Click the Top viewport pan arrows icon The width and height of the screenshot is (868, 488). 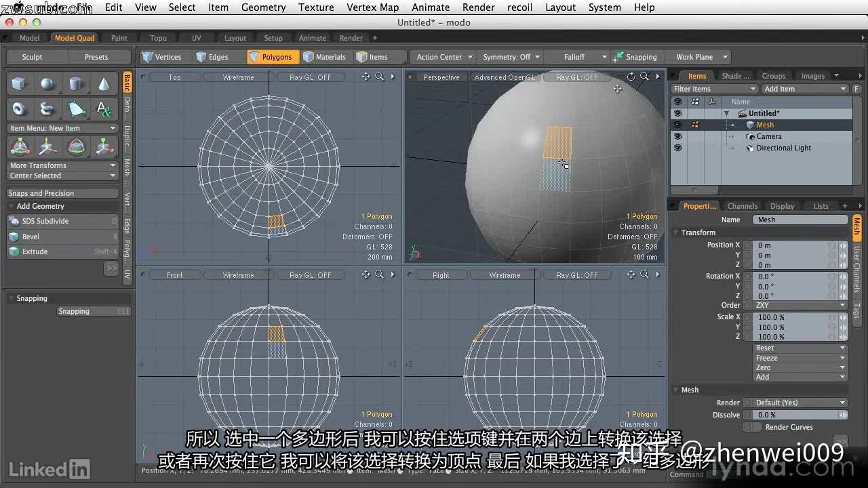click(x=366, y=77)
